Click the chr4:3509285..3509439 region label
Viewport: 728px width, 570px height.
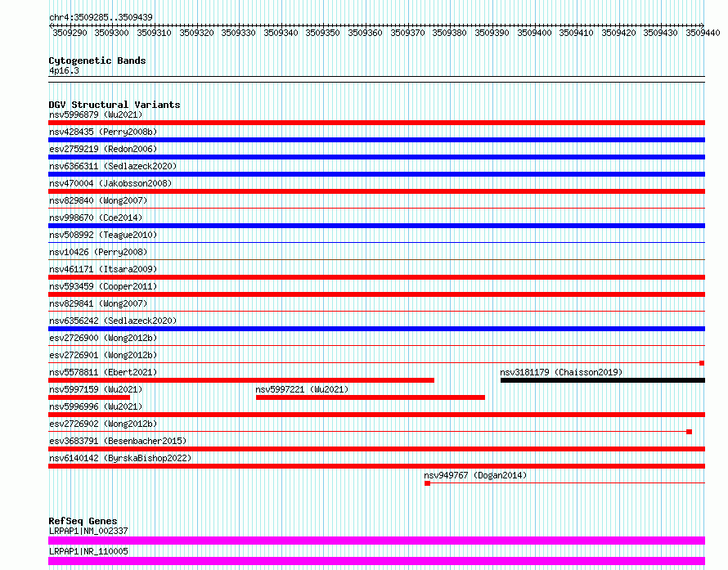point(101,17)
